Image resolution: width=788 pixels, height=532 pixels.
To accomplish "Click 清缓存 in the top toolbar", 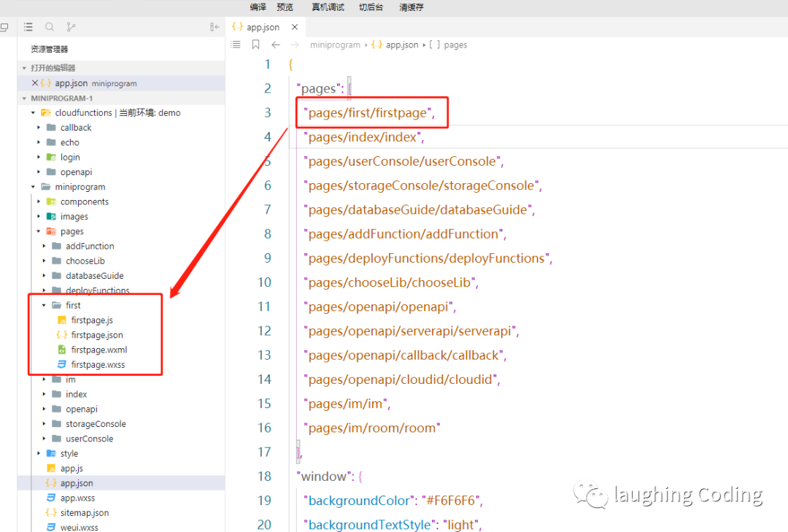I will [x=412, y=7].
